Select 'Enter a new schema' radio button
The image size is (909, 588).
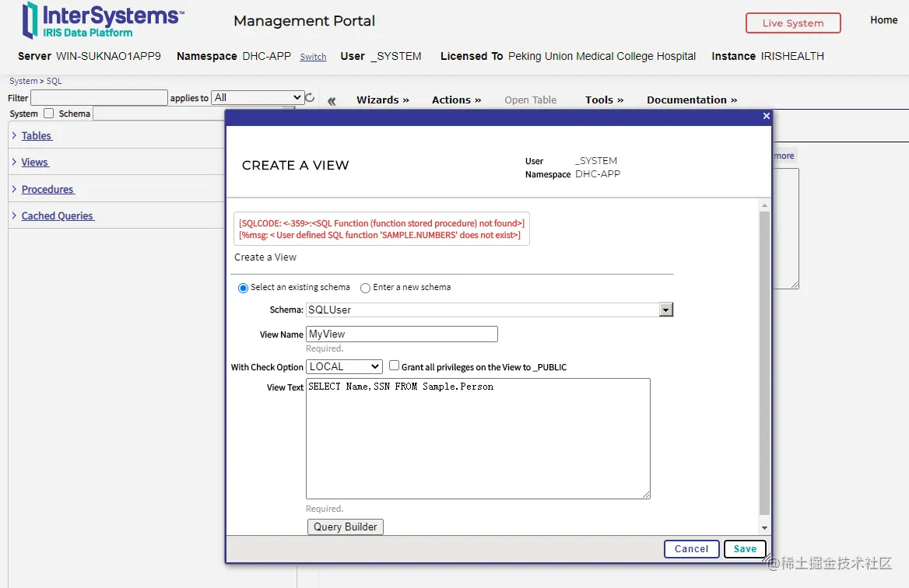(x=365, y=288)
